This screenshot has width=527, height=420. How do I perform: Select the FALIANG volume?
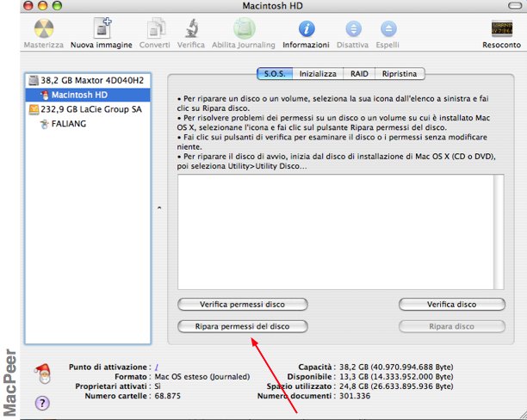coord(88,124)
